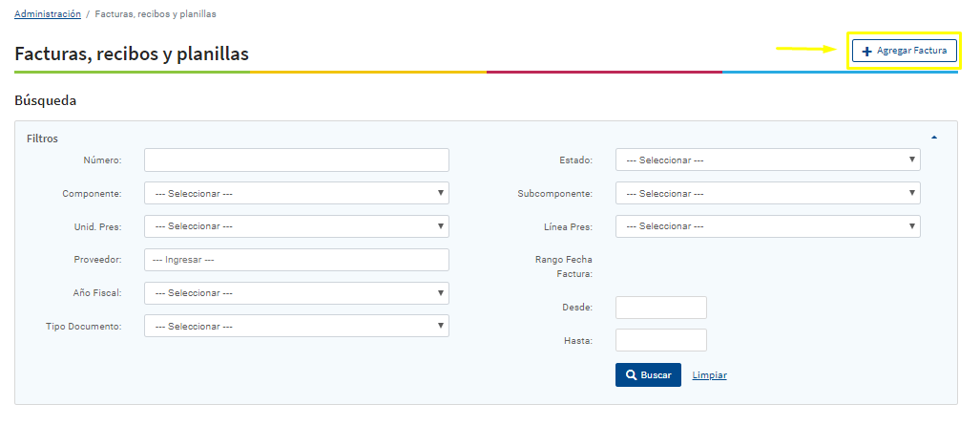Click the Desde date field
This screenshot has height=426, width=980.
pos(660,308)
